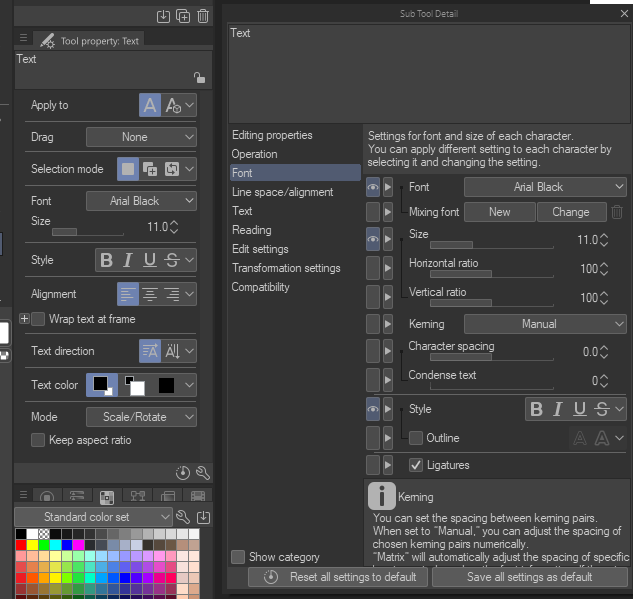Click the Horizontal ratio slider
Viewport: 633px width, 599px height.
(492, 274)
